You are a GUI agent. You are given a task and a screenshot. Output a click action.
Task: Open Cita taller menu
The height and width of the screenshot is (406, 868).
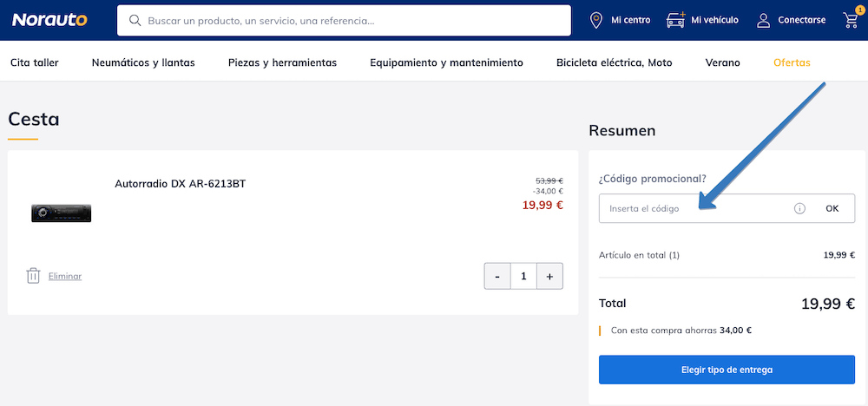pyautogui.click(x=35, y=62)
